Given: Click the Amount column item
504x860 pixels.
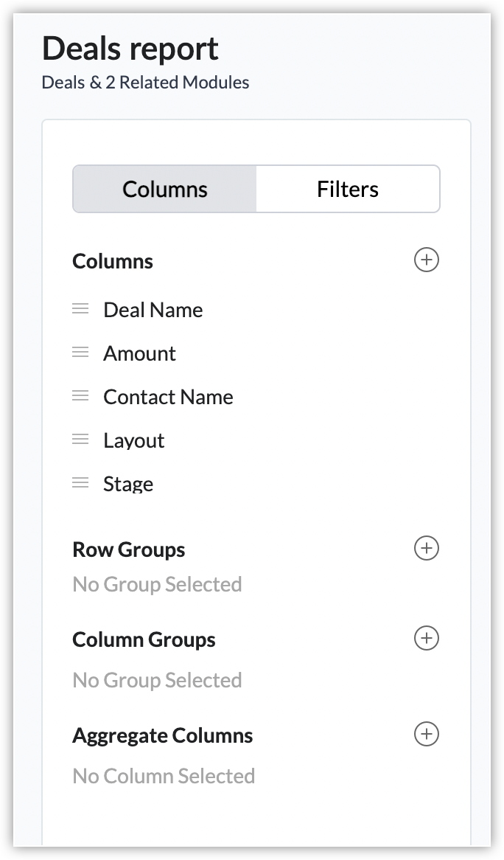Looking at the screenshot, I should pyautogui.click(x=139, y=353).
